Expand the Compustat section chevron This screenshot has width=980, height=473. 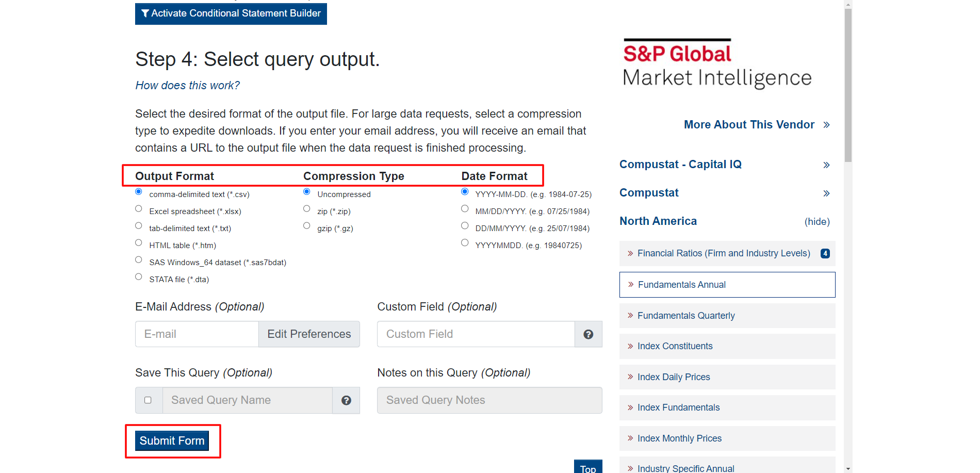coord(826,193)
